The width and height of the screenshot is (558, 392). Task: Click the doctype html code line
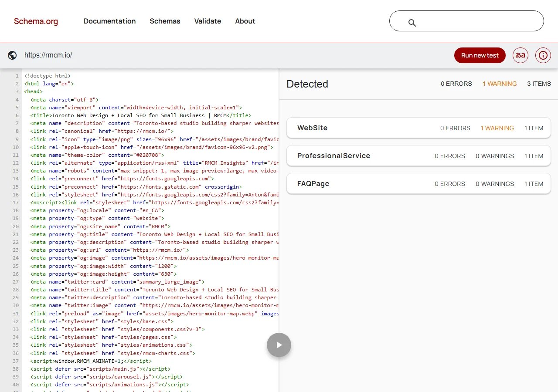click(47, 76)
